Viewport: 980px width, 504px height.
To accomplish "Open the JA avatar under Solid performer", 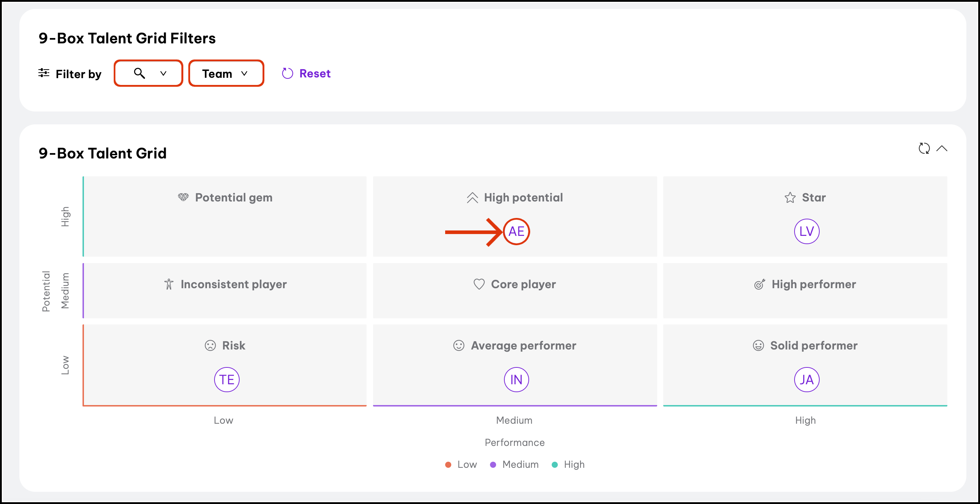I will pos(806,379).
